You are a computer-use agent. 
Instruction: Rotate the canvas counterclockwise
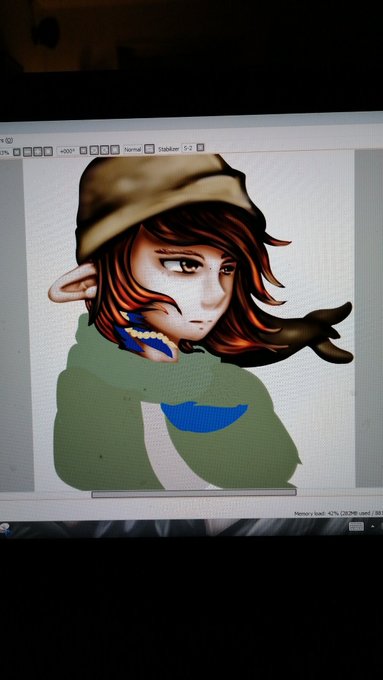[x=94, y=150]
